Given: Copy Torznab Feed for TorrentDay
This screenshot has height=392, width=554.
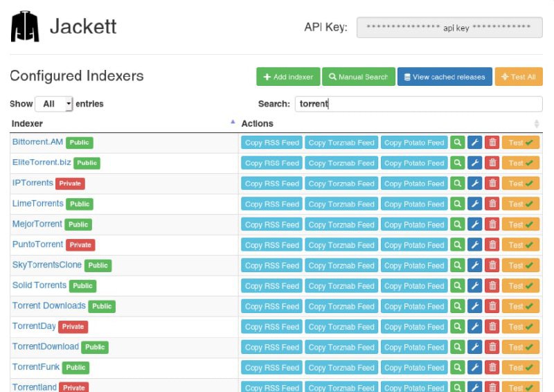Looking at the screenshot, I should pos(341,327).
